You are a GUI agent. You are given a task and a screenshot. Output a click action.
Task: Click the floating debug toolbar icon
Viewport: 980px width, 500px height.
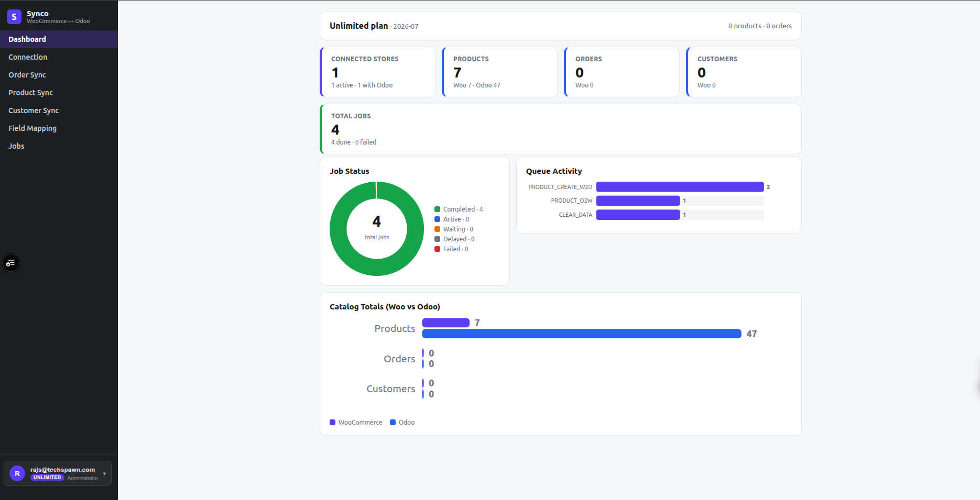pyautogui.click(x=11, y=263)
